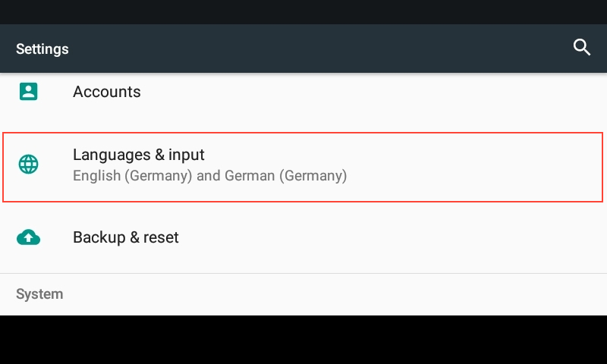The image size is (607, 364).
Task: Click the black status bar at top
Action: [303, 11]
